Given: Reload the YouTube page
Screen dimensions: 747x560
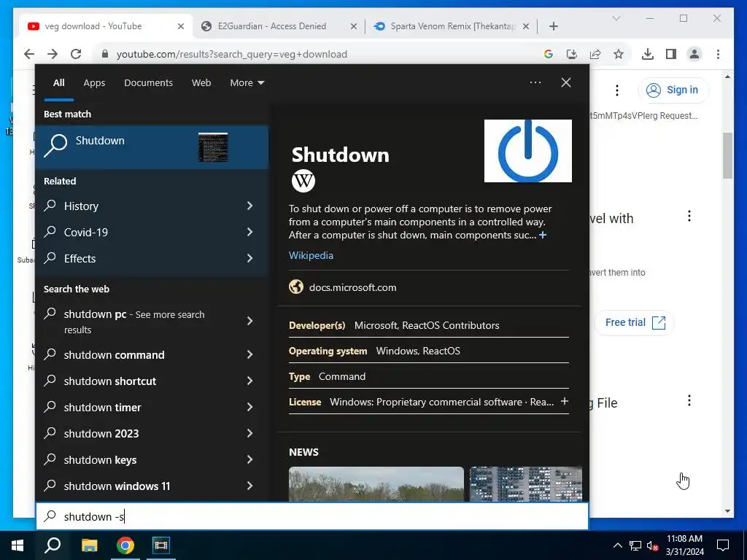Looking at the screenshot, I should coord(76,54).
